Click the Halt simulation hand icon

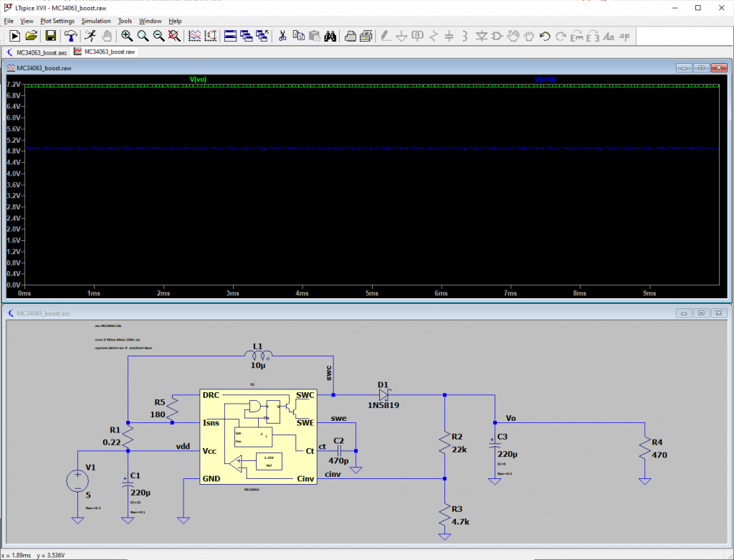click(107, 36)
